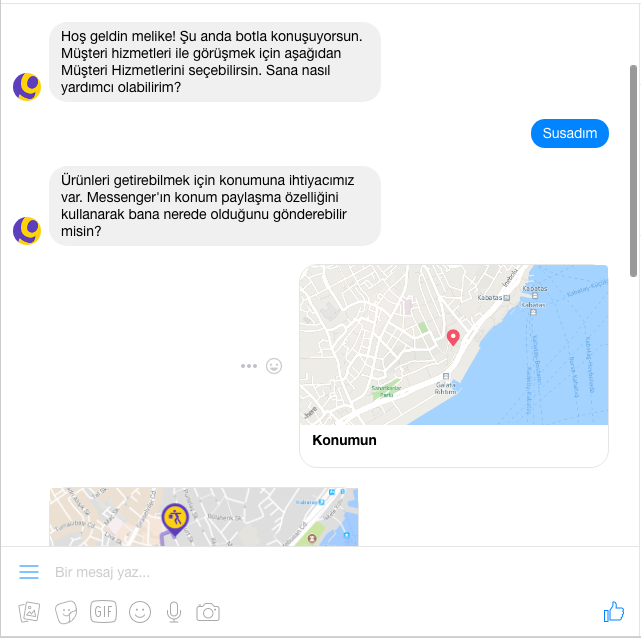The image size is (641, 638).
Task: Click the 'Bir mesaj yaz...' message field
Action: [x=319, y=572]
